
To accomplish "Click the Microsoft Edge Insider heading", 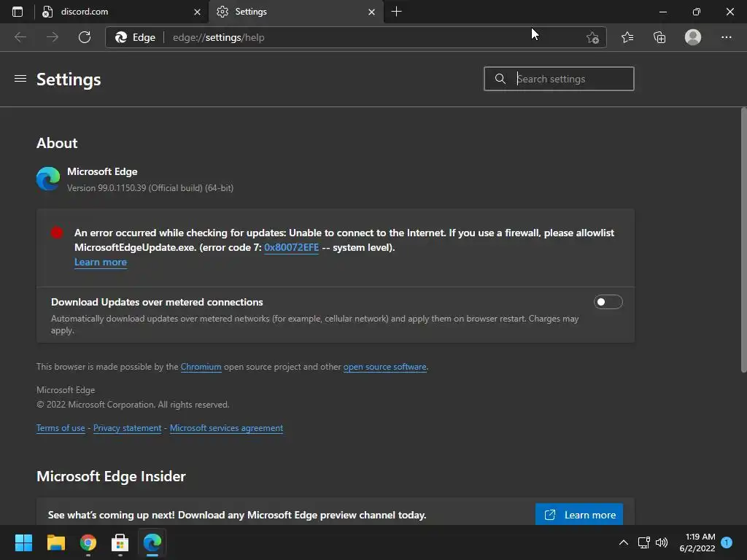I will tap(111, 476).
